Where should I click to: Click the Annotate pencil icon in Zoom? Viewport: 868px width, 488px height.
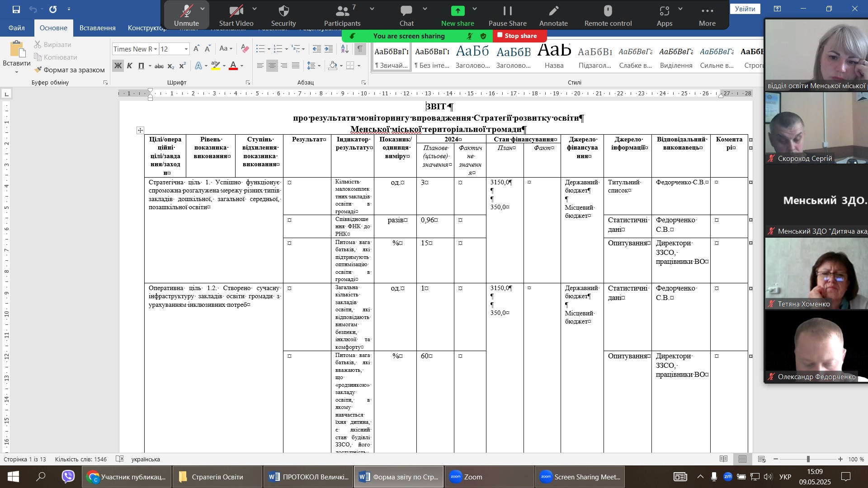point(553,11)
